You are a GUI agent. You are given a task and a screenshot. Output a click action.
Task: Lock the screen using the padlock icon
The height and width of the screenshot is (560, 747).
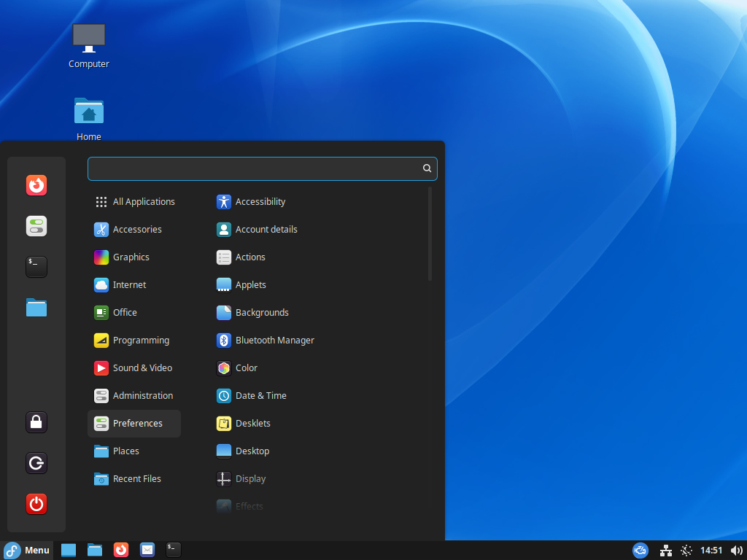(36, 422)
